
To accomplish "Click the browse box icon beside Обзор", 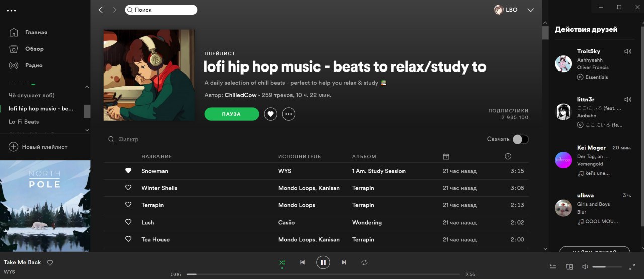I will [x=14, y=49].
